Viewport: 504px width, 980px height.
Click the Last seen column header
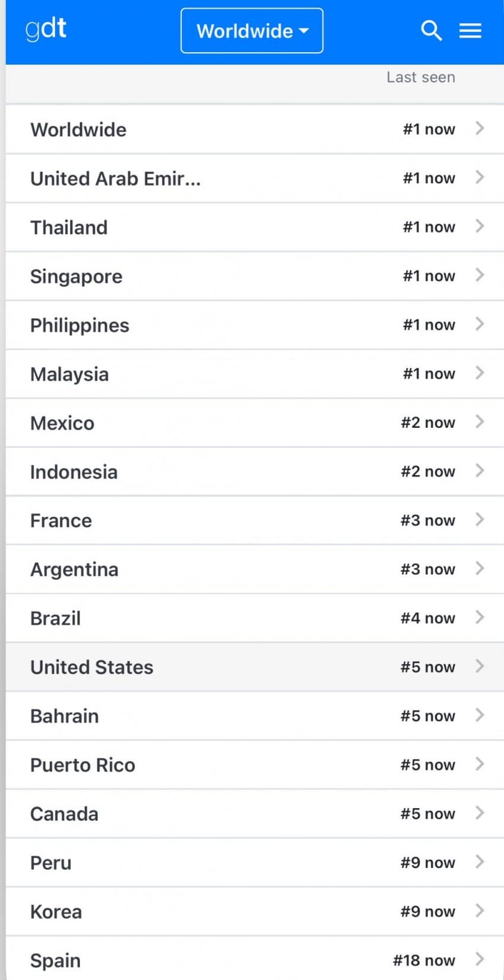click(x=420, y=77)
